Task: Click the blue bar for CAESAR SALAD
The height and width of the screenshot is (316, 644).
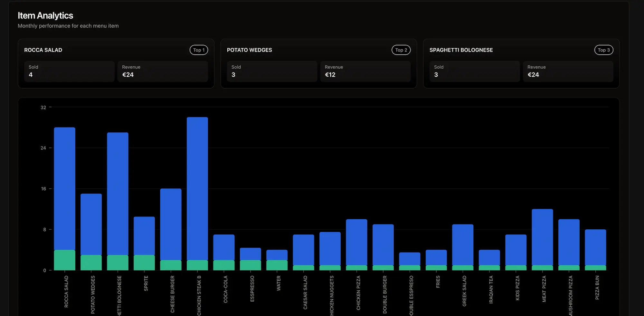Action: (304, 250)
